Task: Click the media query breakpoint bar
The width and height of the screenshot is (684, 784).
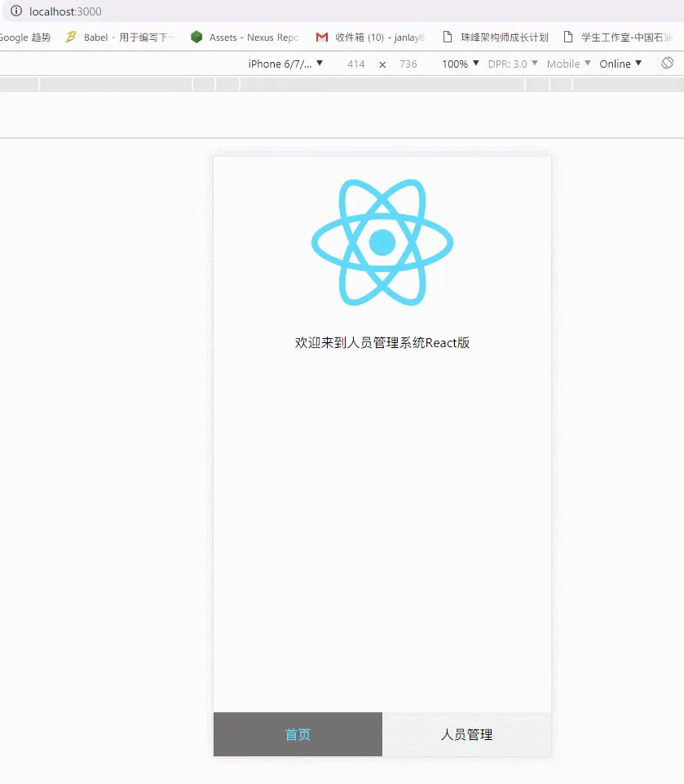Action: [x=342, y=85]
